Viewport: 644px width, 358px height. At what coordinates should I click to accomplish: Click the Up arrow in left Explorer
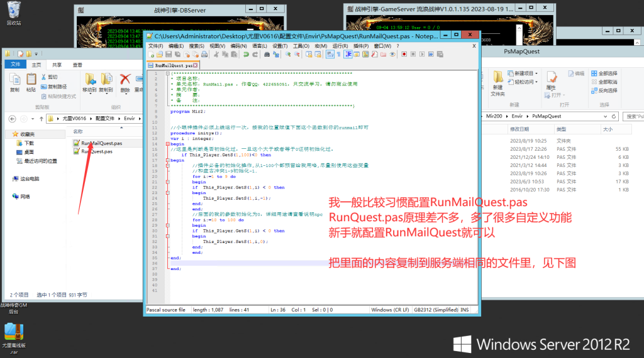42,119
